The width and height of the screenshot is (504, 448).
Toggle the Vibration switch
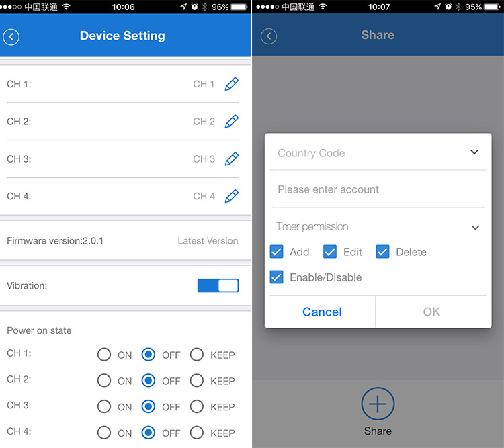click(x=218, y=285)
